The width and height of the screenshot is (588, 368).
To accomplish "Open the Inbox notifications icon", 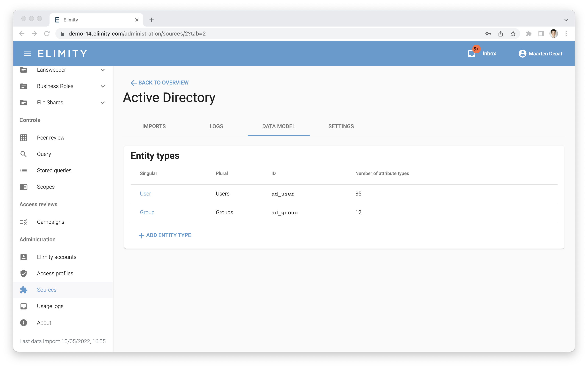I will point(472,54).
